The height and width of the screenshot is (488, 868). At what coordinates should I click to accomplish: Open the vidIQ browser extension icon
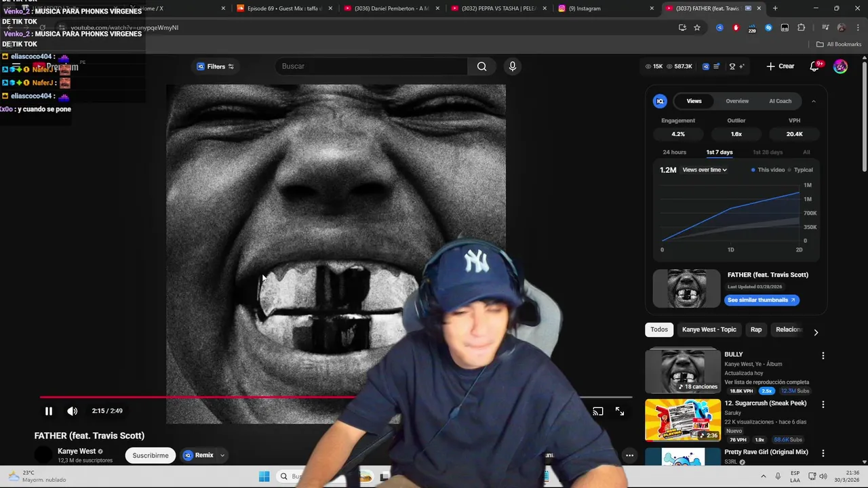click(719, 28)
